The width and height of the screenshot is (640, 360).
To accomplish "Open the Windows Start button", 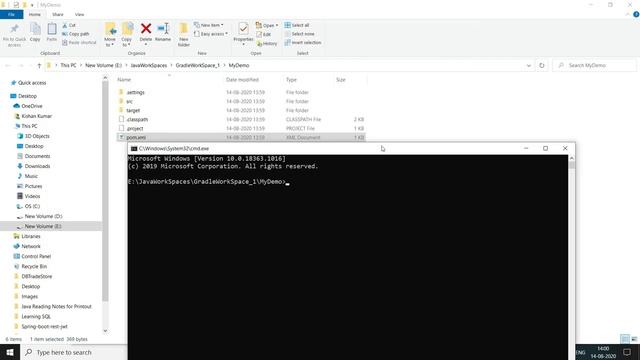I will pos(10,352).
